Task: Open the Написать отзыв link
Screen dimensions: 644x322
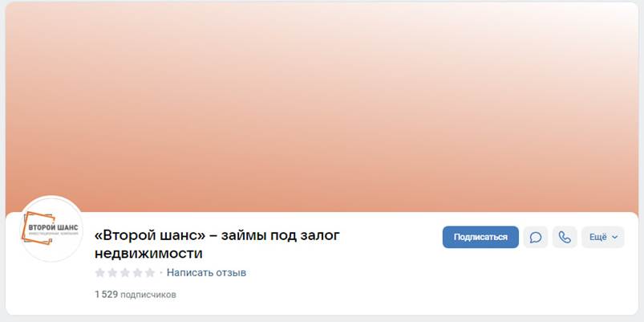Action: click(206, 273)
